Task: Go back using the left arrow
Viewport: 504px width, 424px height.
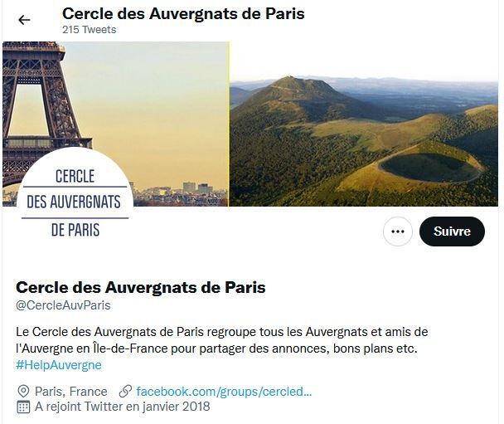Action: [x=24, y=20]
